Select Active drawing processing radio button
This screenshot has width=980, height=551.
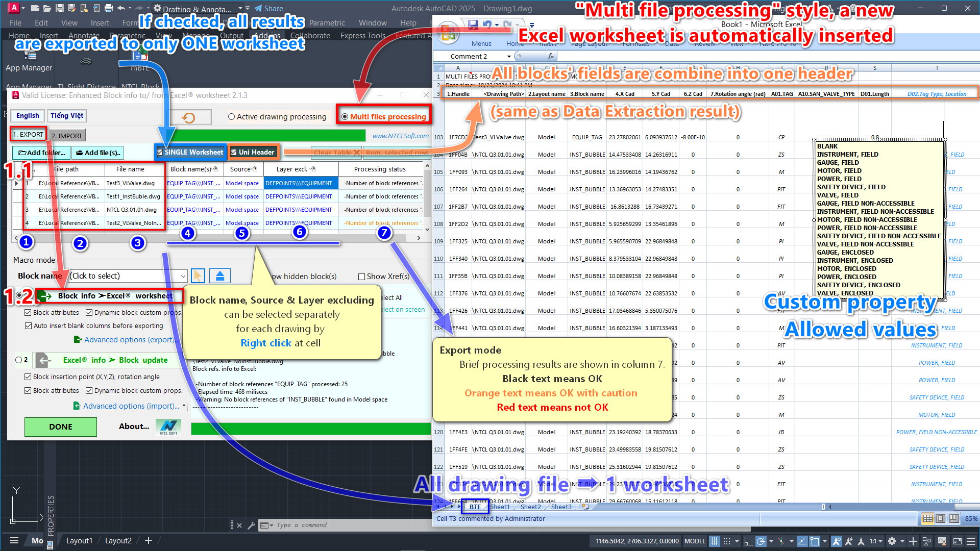pos(232,117)
